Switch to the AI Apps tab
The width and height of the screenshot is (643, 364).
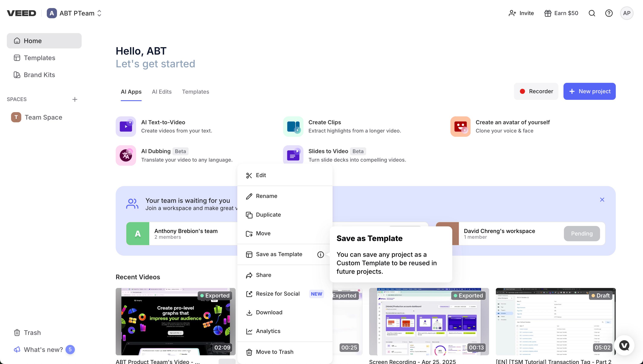point(131,92)
